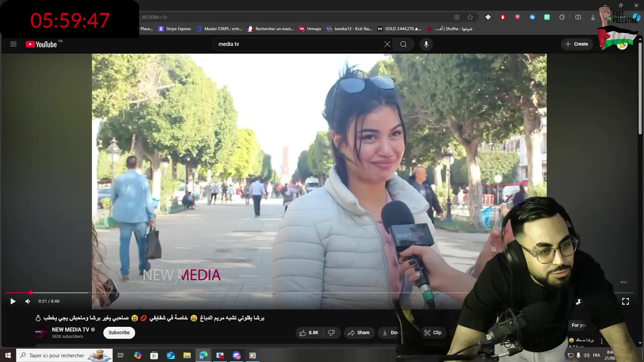Open the Master STAPS bookmark

[x=219, y=29]
